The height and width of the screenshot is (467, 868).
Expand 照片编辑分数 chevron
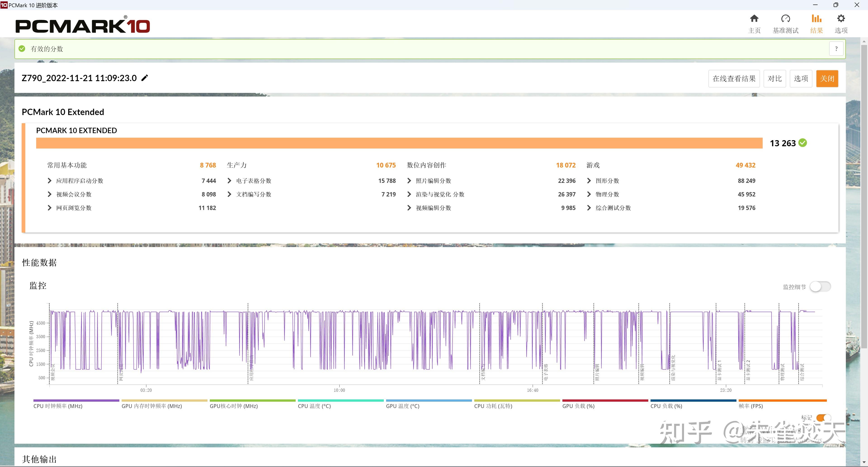pyautogui.click(x=409, y=181)
